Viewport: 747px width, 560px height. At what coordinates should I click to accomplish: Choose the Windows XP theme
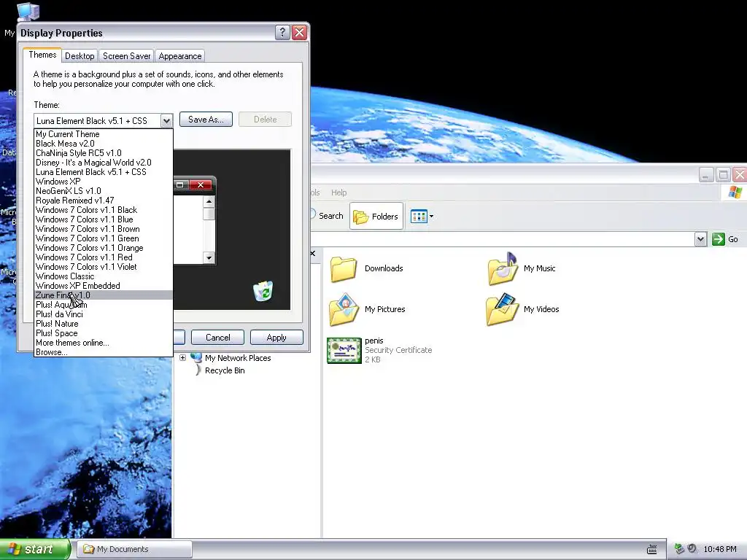tap(104, 182)
